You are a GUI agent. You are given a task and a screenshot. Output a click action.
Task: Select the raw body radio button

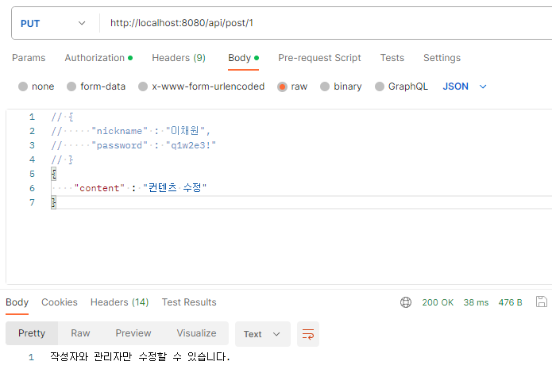282,86
